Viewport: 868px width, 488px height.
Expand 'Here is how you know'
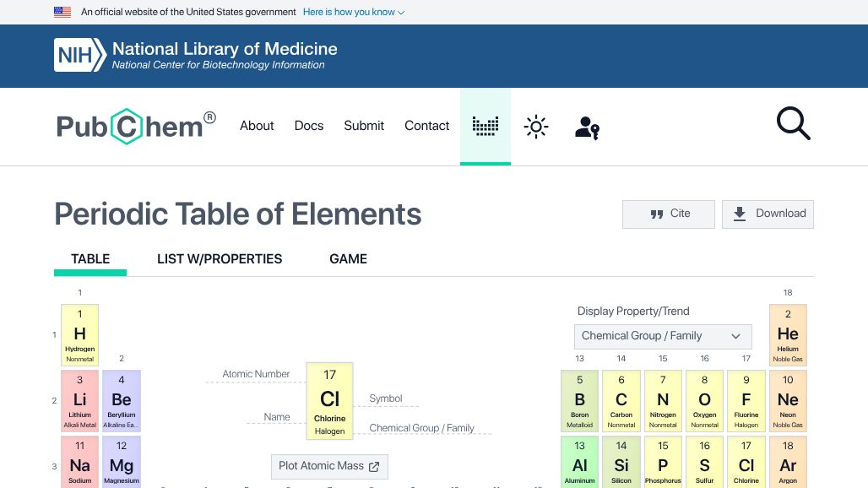pyautogui.click(x=354, y=12)
